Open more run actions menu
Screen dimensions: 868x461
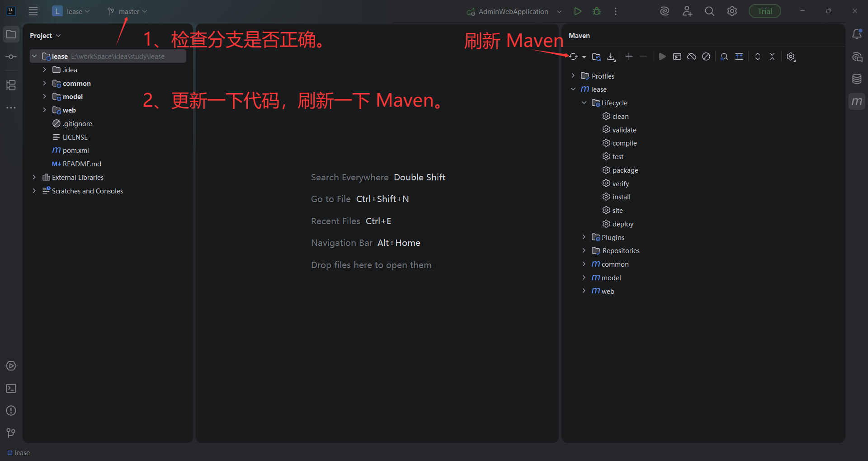(615, 11)
